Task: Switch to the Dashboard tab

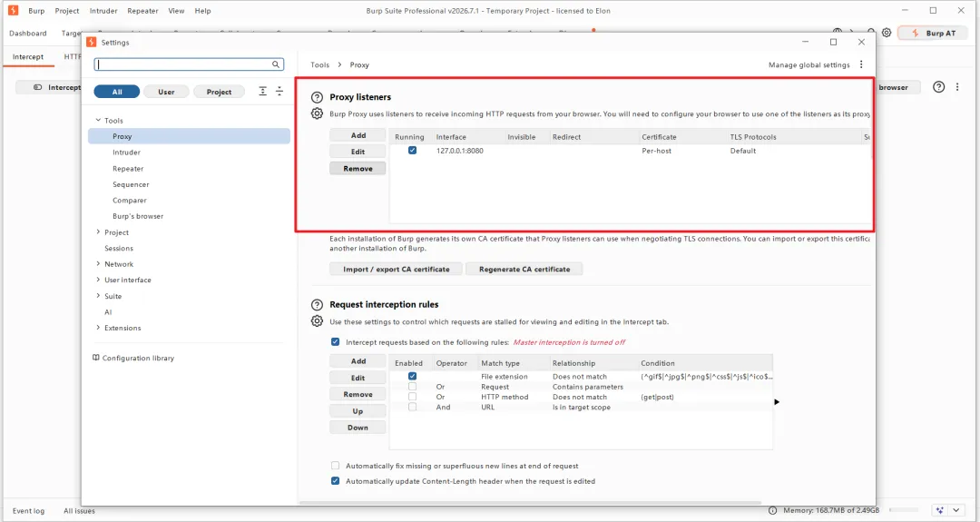Action: pyautogui.click(x=28, y=33)
